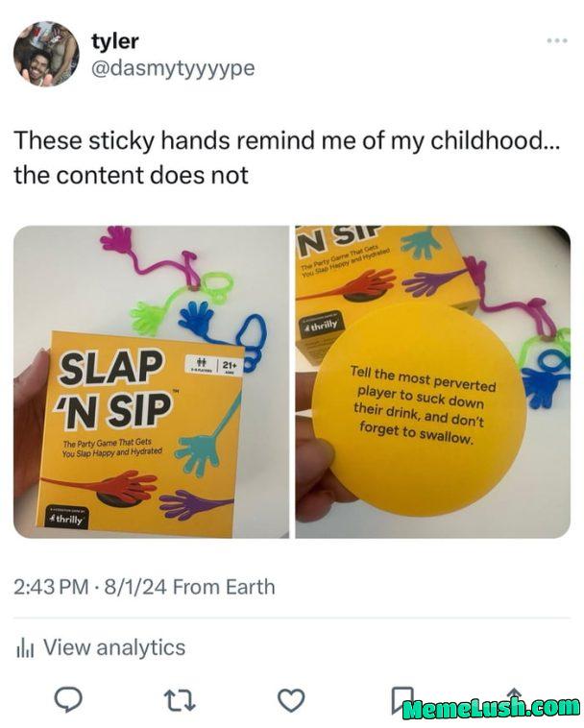
Task: Click the From Earth location label
Action: point(224,587)
